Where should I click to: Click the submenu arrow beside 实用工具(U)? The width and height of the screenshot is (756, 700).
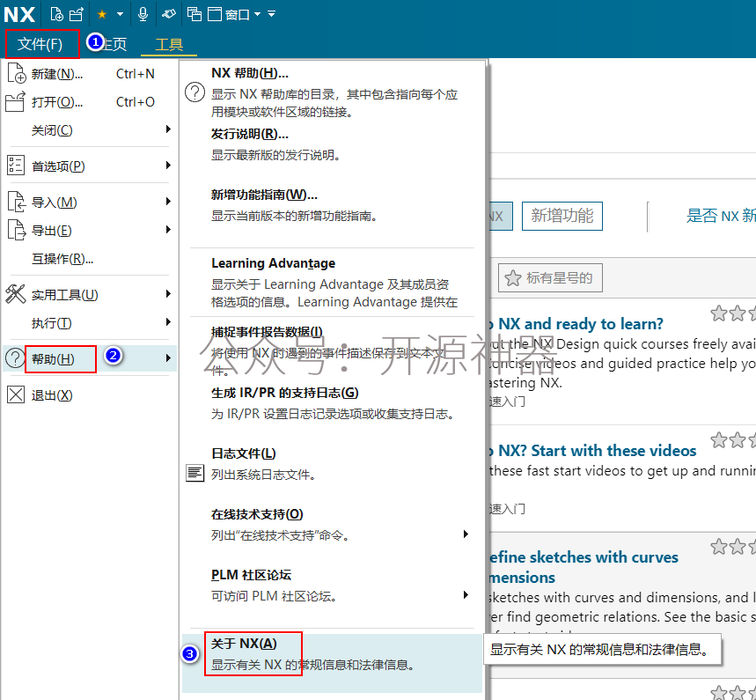[168, 294]
